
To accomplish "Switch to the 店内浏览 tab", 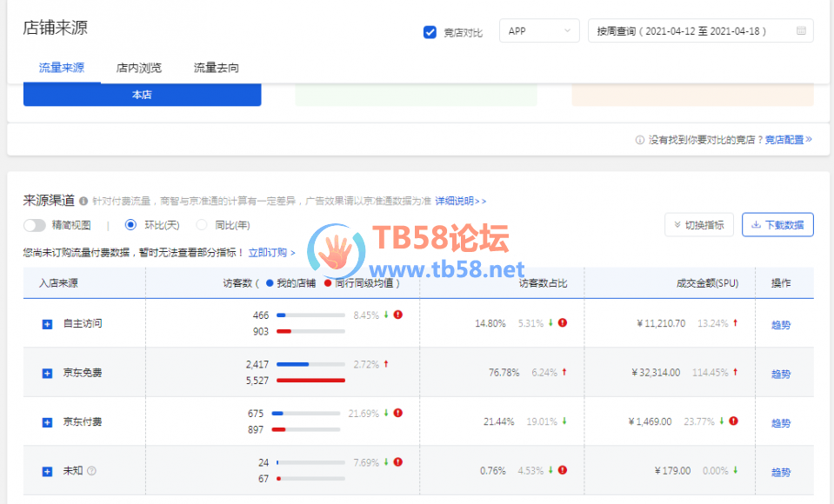I will pyautogui.click(x=139, y=68).
